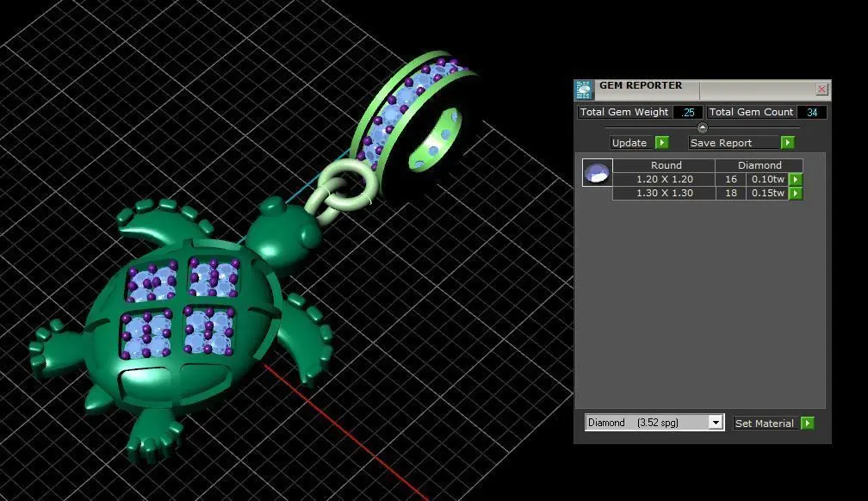Click the Set Material button

pos(766,424)
